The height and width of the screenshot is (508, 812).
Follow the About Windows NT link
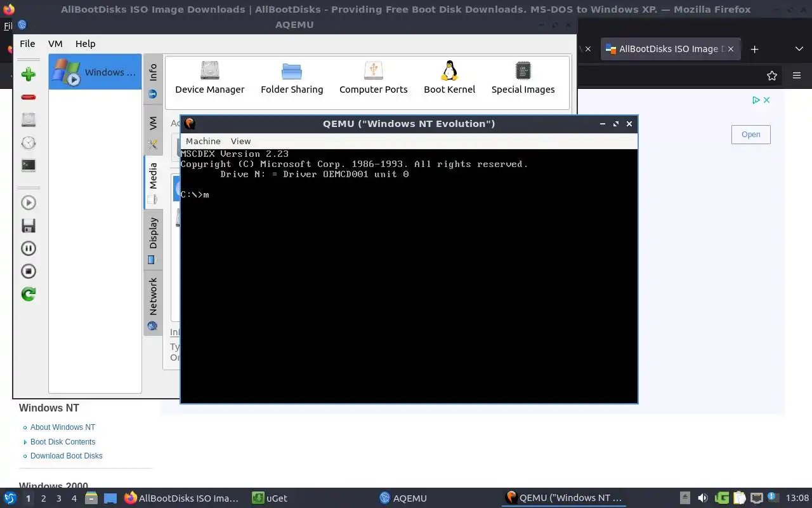(x=63, y=427)
